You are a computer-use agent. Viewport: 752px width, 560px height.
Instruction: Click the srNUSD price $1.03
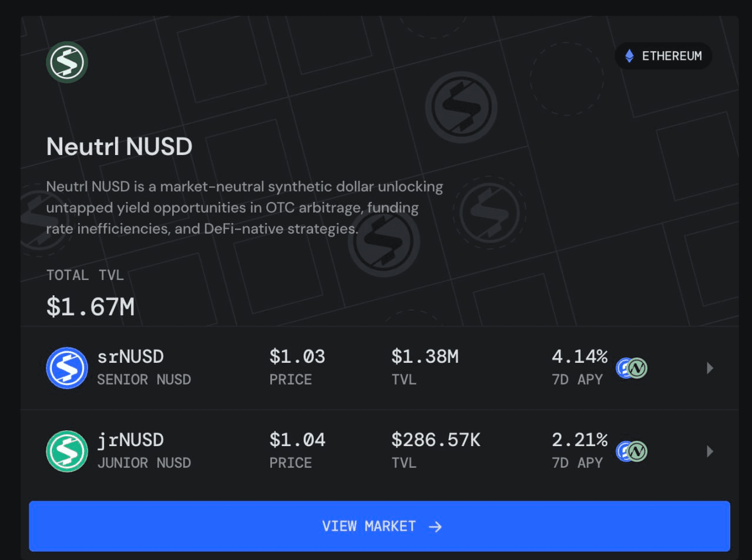(297, 356)
